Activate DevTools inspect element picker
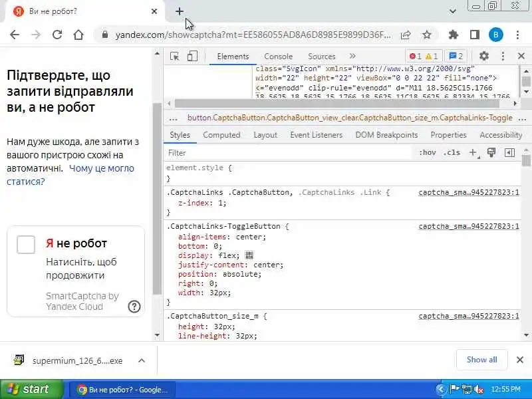The height and width of the screenshot is (399, 532). (x=175, y=56)
